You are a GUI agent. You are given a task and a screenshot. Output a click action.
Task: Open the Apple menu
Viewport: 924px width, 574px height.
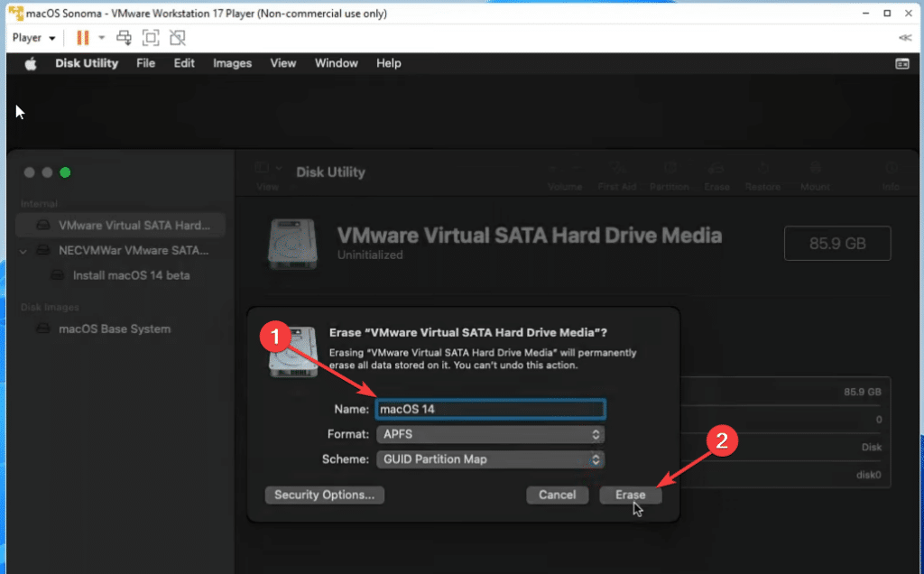[31, 64]
